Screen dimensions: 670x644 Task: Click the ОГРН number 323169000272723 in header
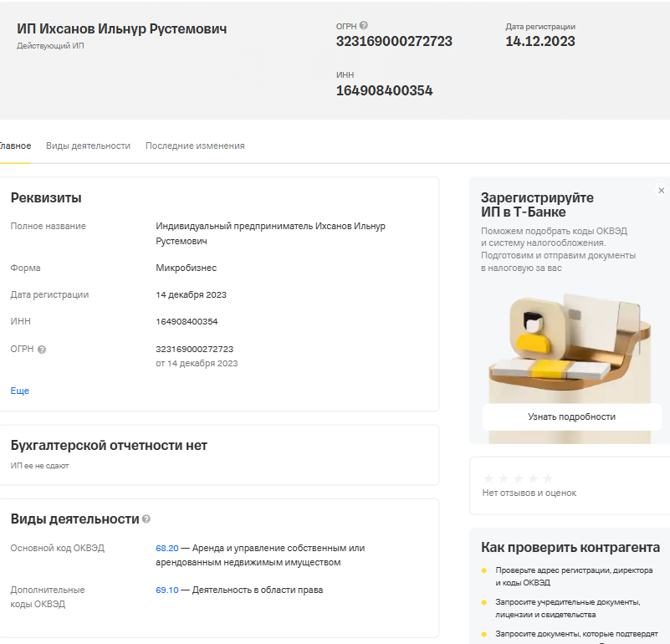tap(394, 41)
